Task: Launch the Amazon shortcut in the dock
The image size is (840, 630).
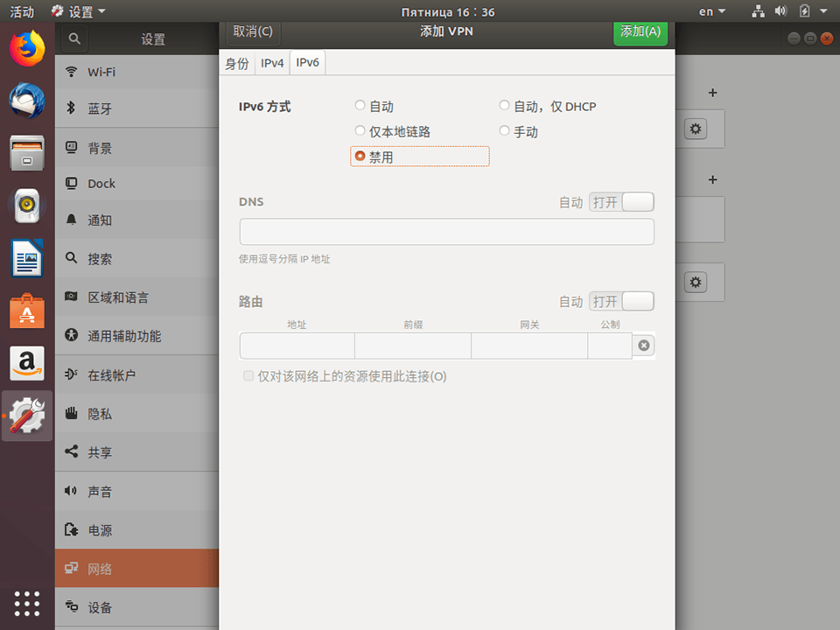Action: (x=26, y=363)
